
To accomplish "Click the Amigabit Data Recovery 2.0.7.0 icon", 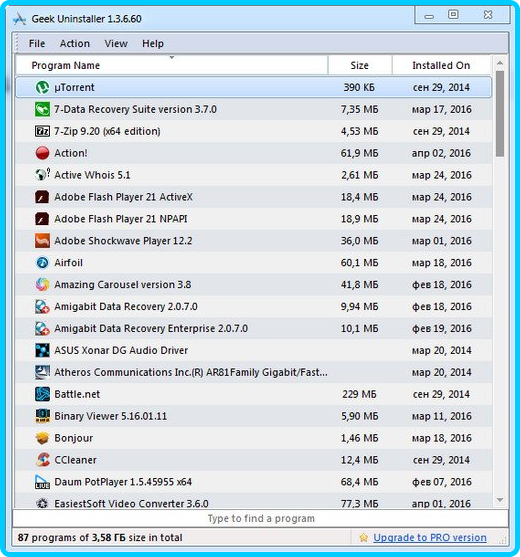I will tap(42, 307).
